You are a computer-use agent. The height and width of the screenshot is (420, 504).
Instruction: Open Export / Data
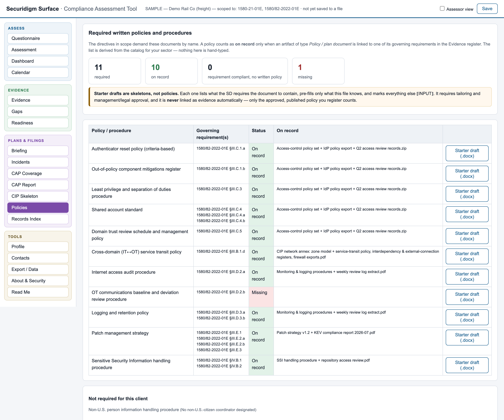point(38,269)
